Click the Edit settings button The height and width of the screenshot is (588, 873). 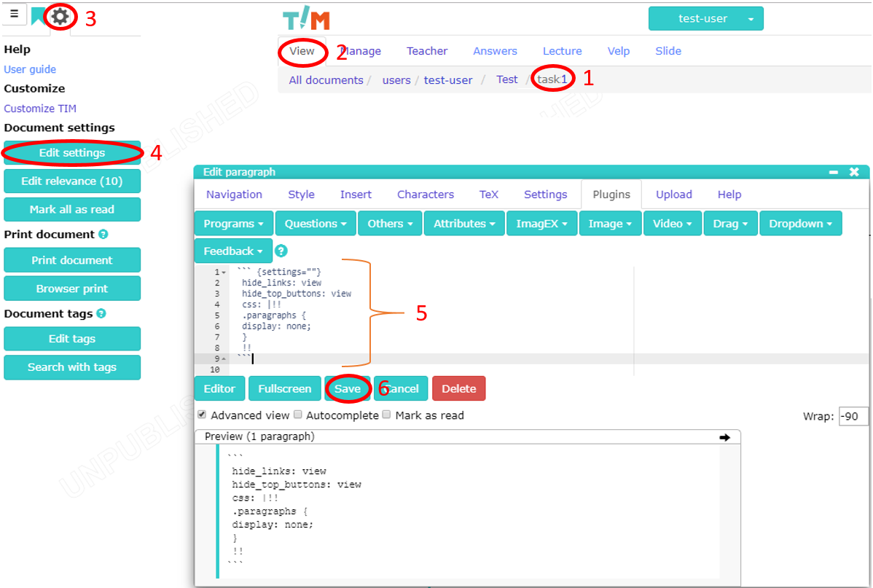[72, 152]
